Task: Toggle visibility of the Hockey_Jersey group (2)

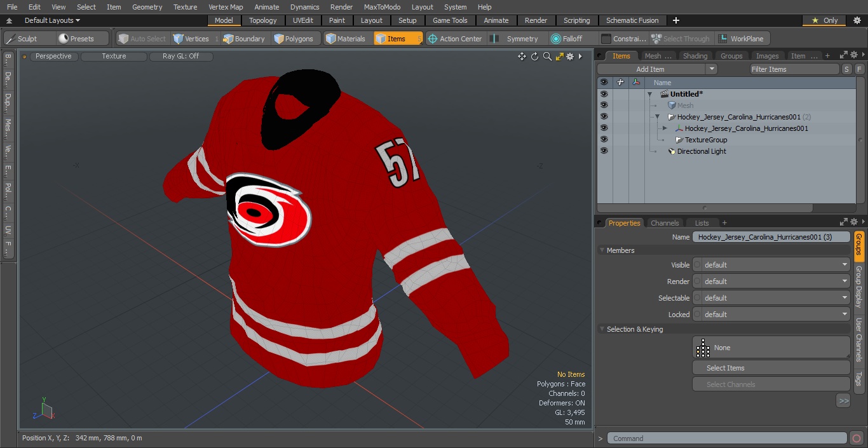Action: [x=604, y=117]
